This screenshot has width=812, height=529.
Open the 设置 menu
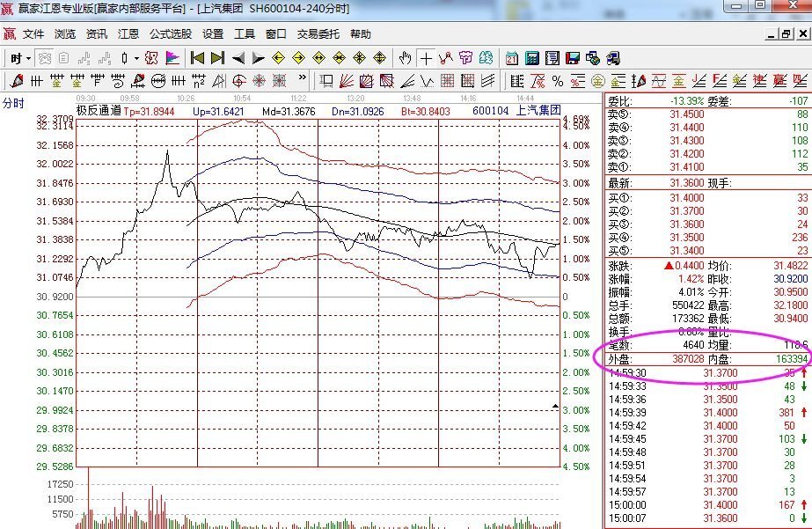213,34
